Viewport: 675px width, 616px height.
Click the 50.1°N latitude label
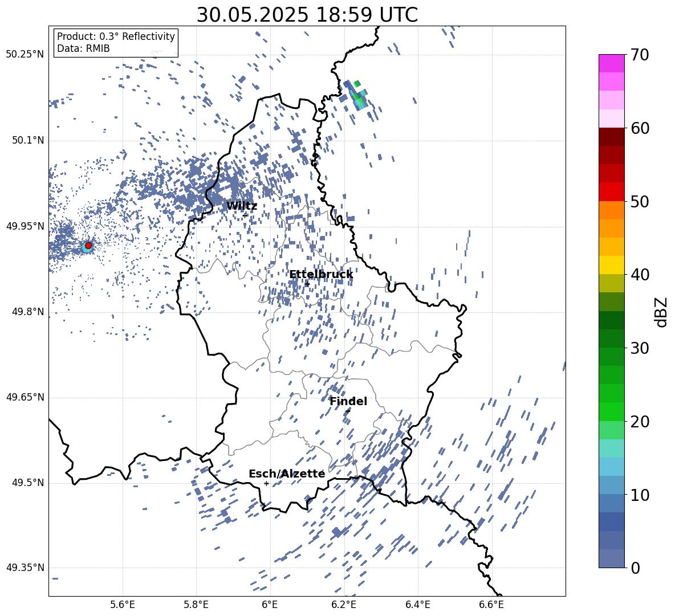pos(28,140)
